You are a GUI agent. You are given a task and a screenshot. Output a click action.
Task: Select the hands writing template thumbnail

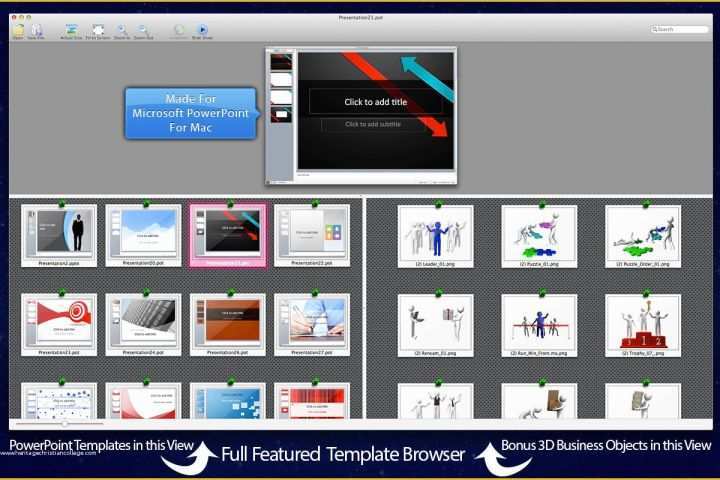pos(312,325)
